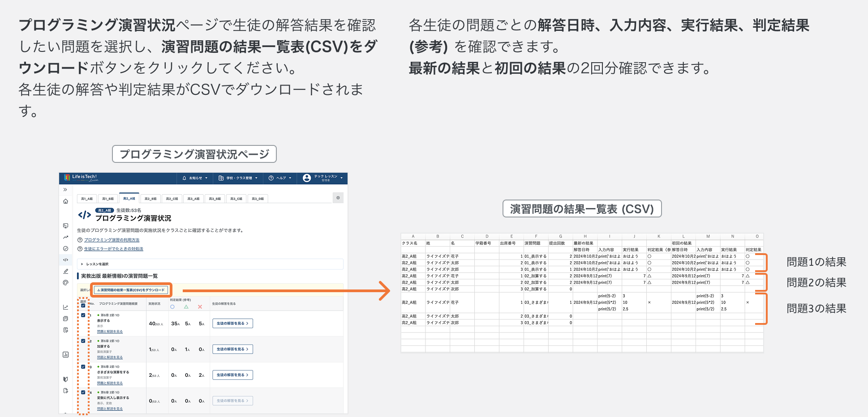This screenshot has height=417, width=868.
Task: Click 生徒の解答を見る for problem 4
Action: click(x=232, y=401)
